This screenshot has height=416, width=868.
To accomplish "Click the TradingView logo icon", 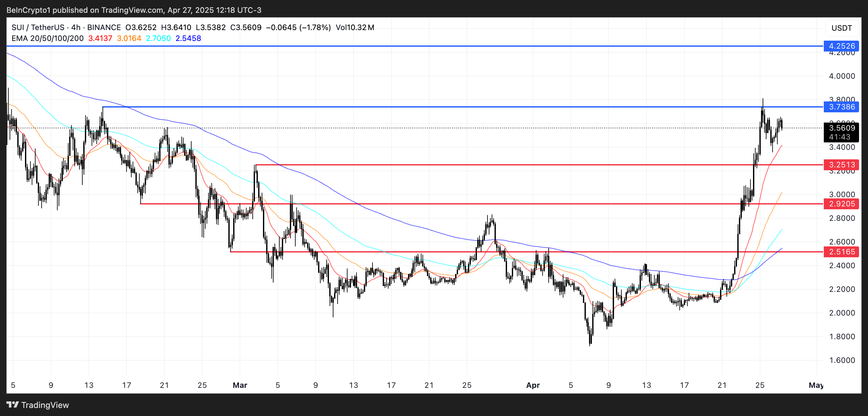I will coord(12,404).
